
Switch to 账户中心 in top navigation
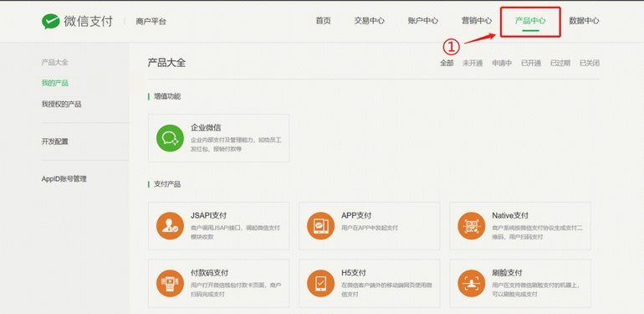point(423,21)
